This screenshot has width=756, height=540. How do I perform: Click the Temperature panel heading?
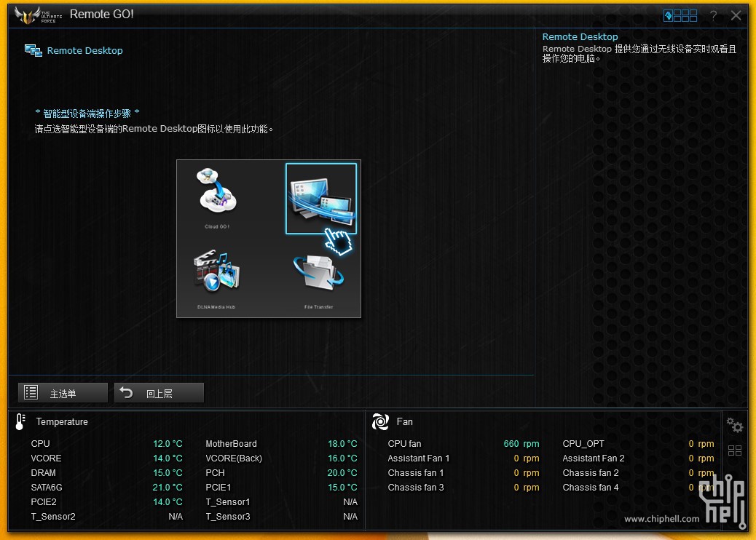click(62, 421)
